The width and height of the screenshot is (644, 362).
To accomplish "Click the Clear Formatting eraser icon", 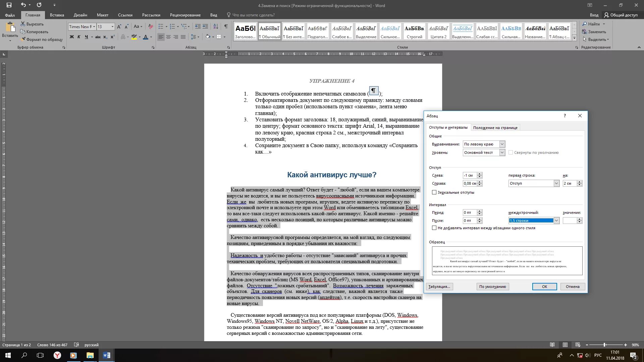I will [x=151, y=26].
